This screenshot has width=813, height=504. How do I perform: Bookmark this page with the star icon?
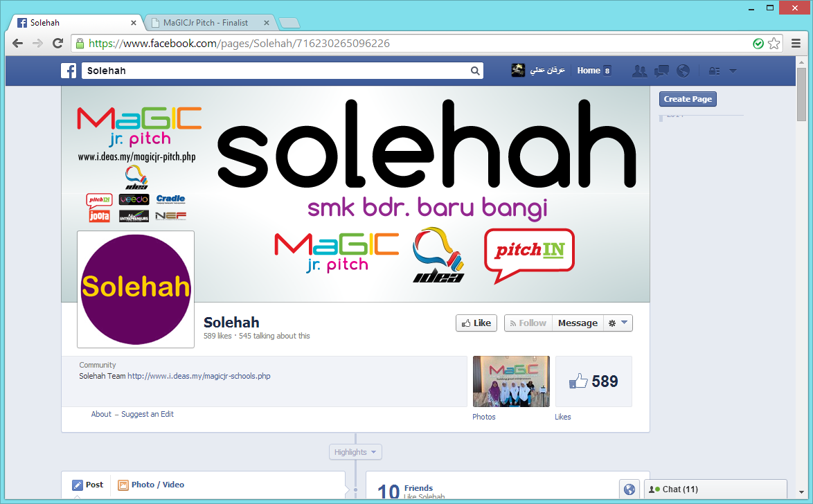point(774,44)
